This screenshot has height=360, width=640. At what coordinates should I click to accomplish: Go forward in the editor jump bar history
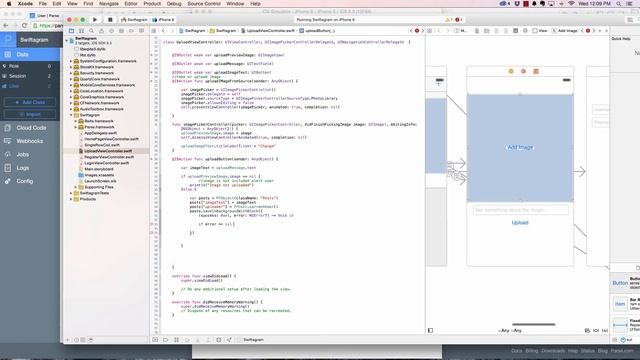[172, 31]
